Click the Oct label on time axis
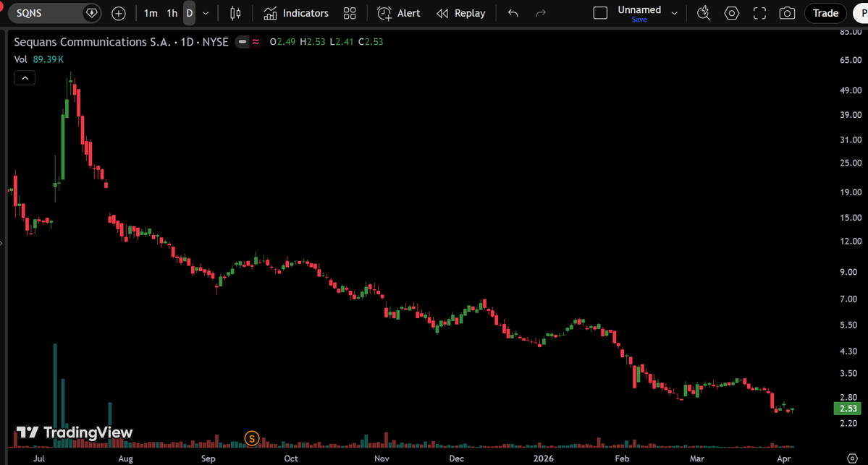868x465 pixels. pyautogui.click(x=291, y=458)
